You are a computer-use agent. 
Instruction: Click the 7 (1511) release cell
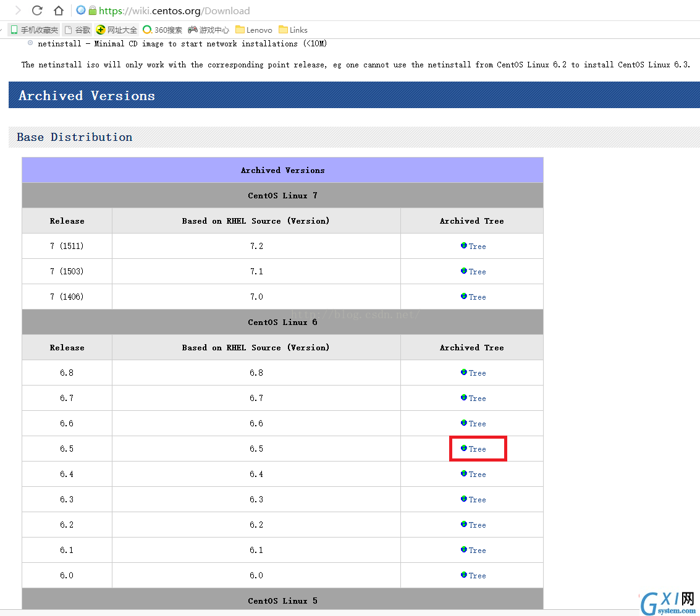click(67, 246)
